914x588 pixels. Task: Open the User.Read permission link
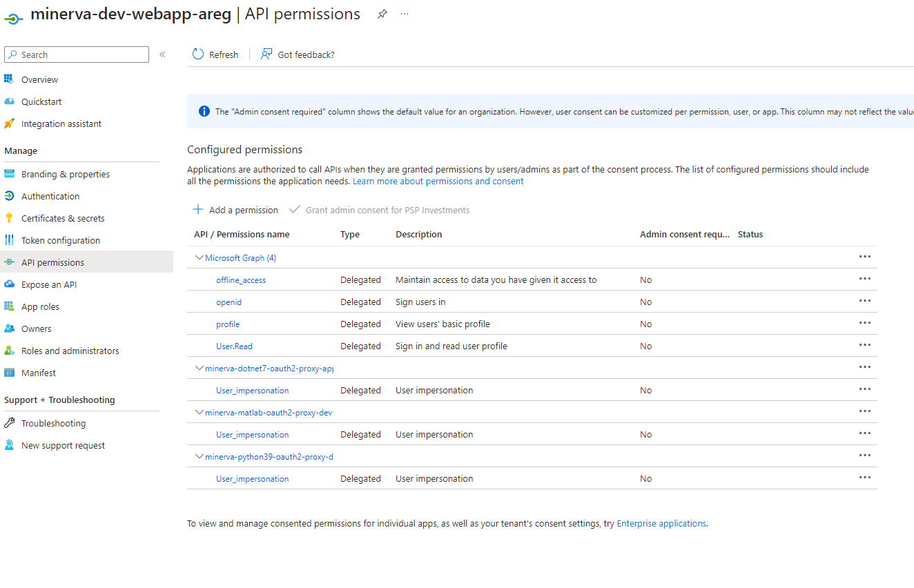pyautogui.click(x=234, y=346)
